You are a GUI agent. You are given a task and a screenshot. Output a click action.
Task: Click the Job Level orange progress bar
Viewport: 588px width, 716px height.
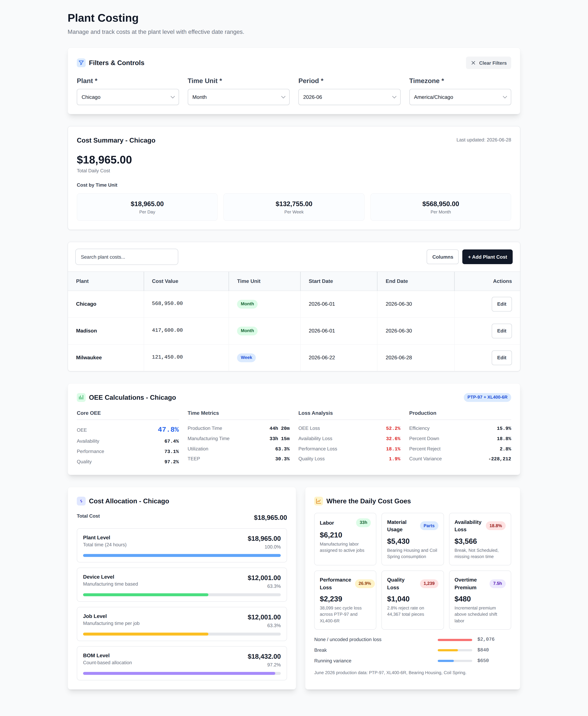pyautogui.click(x=146, y=634)
